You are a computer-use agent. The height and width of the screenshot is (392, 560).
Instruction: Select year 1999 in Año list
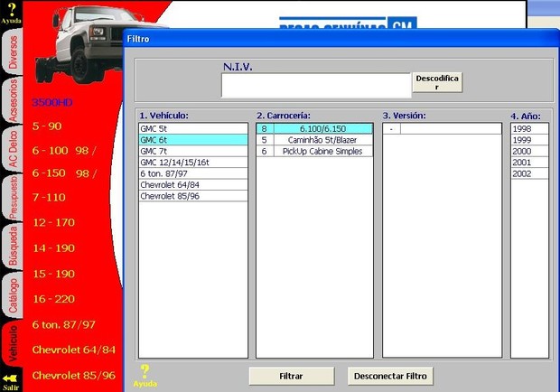tap(529, 140)
